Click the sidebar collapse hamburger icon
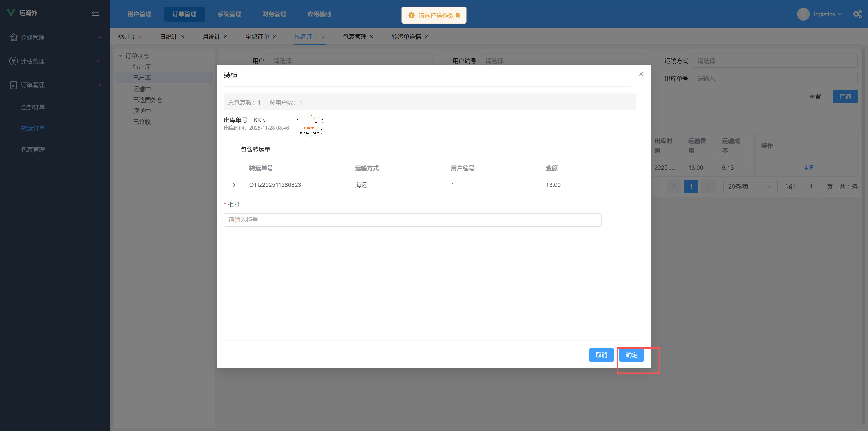 pos(95,13)
